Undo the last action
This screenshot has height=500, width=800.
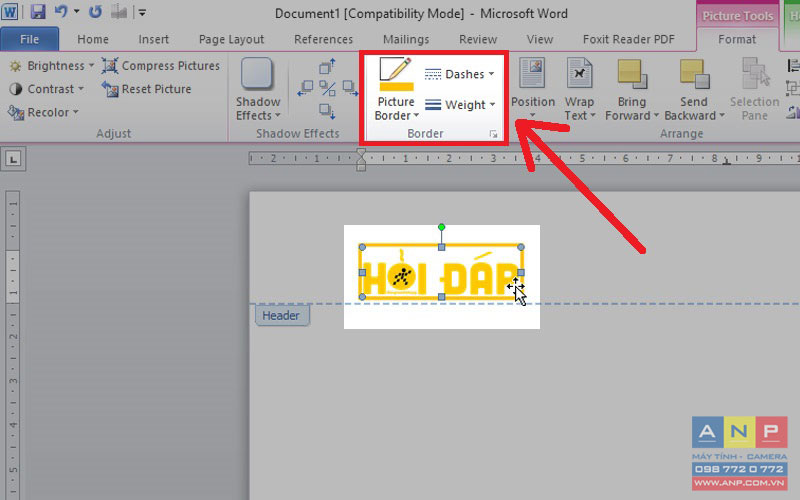pos(61,11)
